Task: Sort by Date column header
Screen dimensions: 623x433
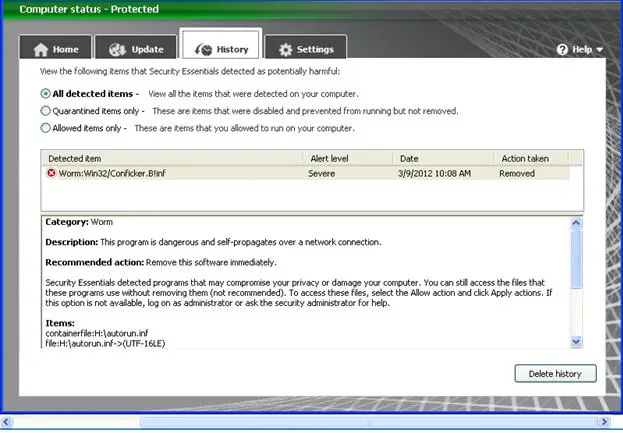Action: click(443, 159)
